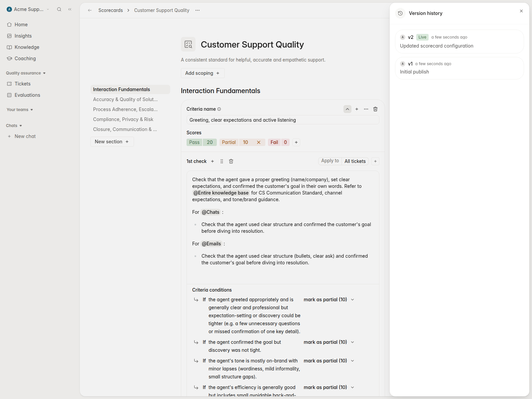Click the Criteria name input field
This screenshot has width=532, height=399.
[283, 120]
